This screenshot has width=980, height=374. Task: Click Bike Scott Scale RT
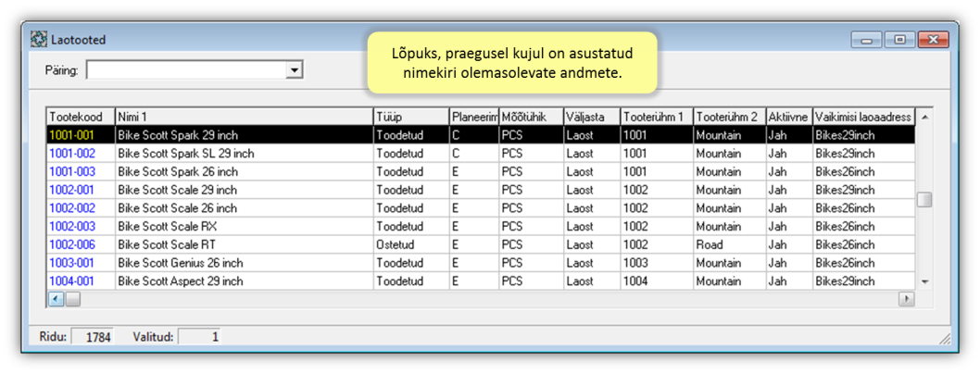[166, 244]
